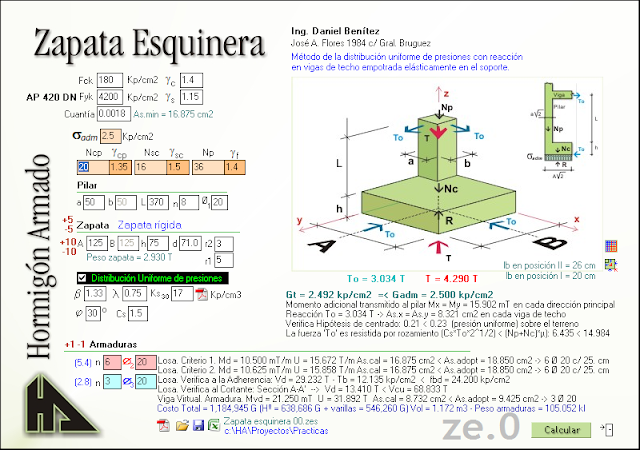Click the Calcular button
This screenshot has width=640, height=450.
pos(561,430)
